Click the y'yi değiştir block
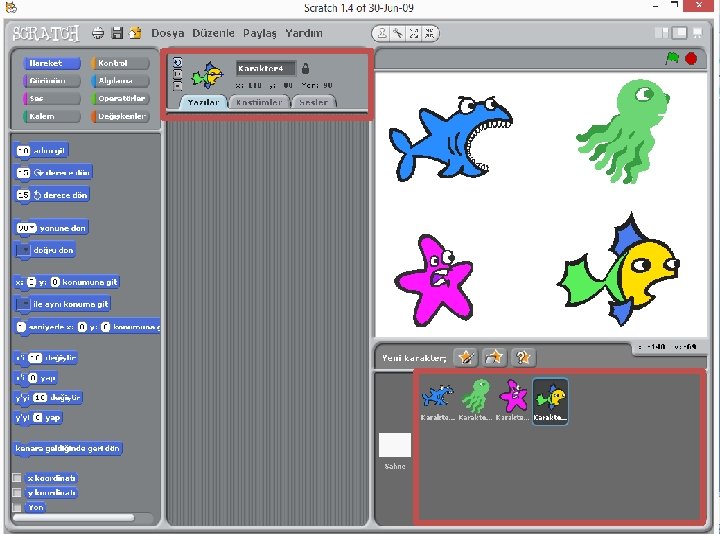Screen dimensions: 720x540 [48, 398]
